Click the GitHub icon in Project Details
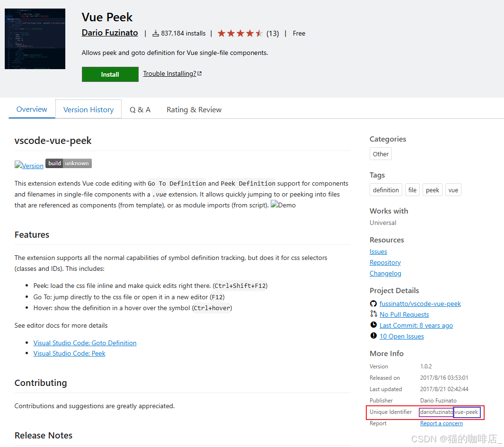Viewport: 504px width, 447px height. click(373, 303)
